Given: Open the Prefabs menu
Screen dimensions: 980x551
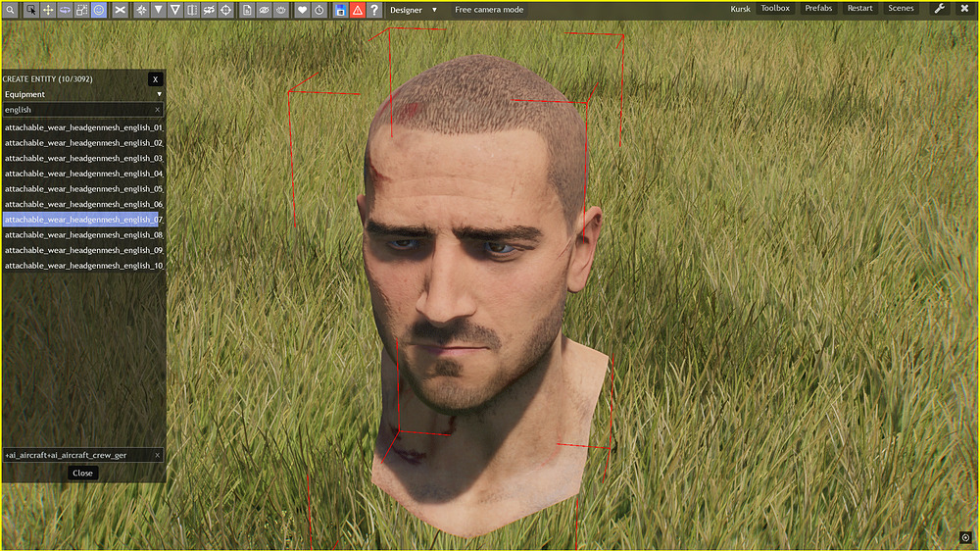Looking at the screenshot, I should 818,9.
